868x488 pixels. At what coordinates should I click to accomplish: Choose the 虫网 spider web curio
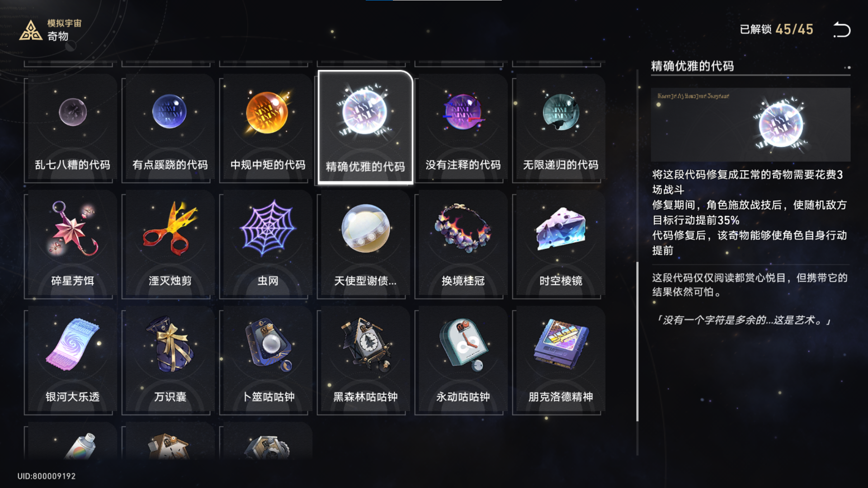click(x=268, y=244)
